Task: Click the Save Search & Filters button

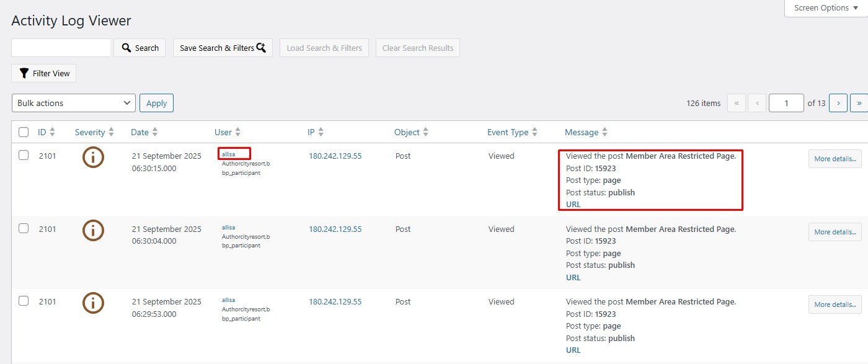Action: tap(223, 48)
